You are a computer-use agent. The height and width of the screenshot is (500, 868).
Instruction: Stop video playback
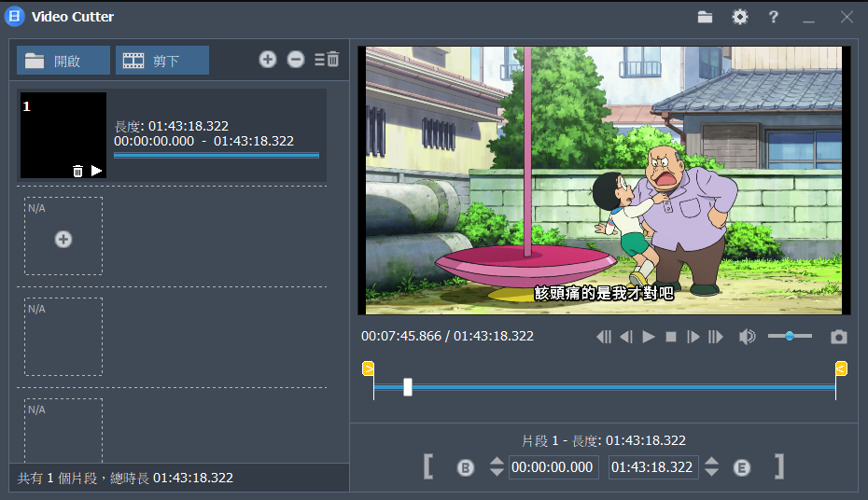tap(671, 336)
